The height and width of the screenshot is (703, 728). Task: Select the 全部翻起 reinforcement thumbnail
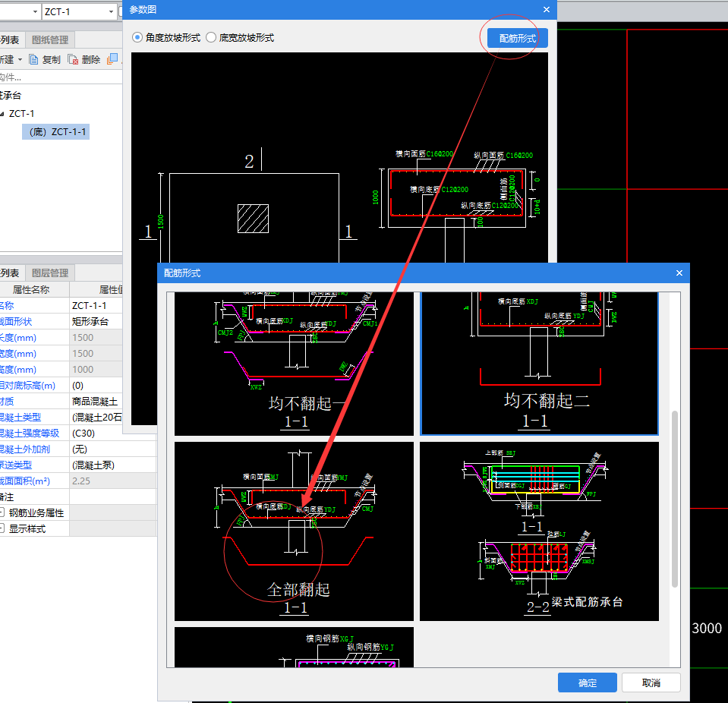pyautogui.click(x=294, y=531)
